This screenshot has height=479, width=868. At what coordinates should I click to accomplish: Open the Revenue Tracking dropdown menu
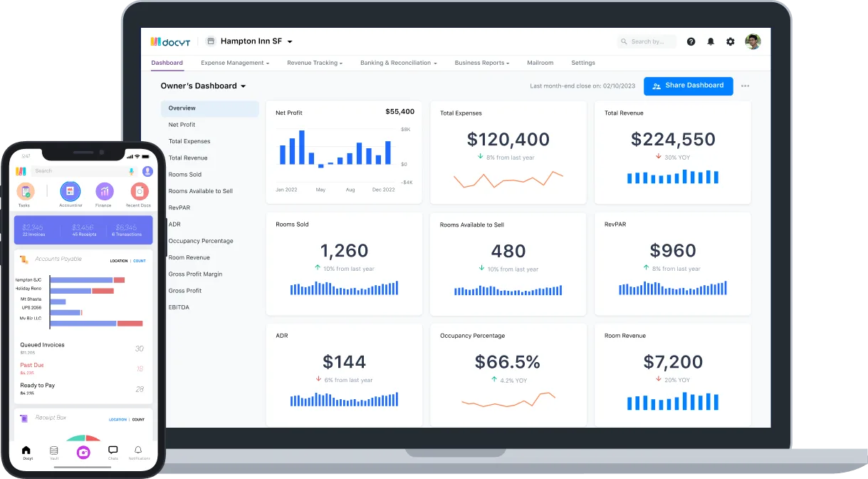pos(315,63)
